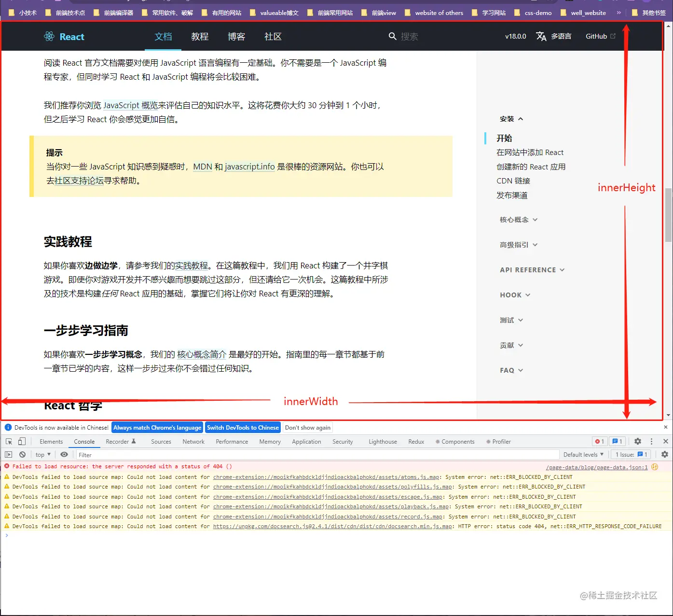Viewport: 673px width, 616px height.
Task: Open the 有用的网站 bookmark folder
Action: coord(221,13)
